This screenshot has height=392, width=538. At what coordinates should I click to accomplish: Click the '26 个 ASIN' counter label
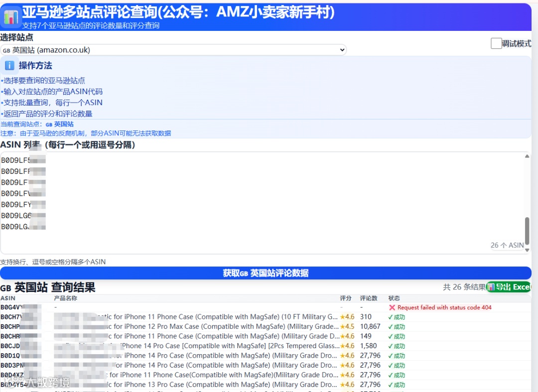(x=507, y=245)
